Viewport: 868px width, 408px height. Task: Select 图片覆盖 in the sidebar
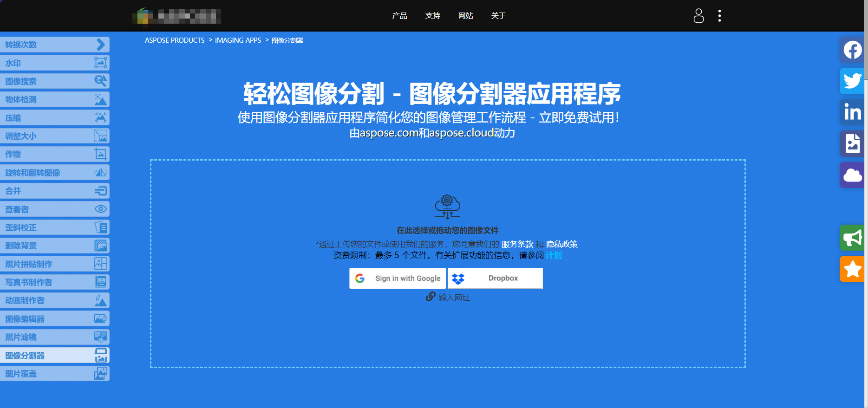coord(55,373)
